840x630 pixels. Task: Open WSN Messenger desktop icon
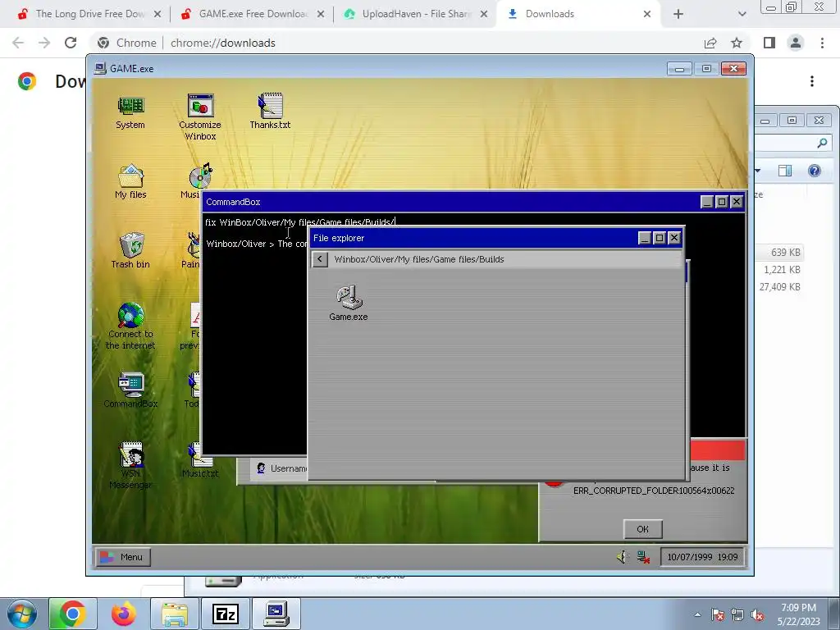[x=130, y=465]
